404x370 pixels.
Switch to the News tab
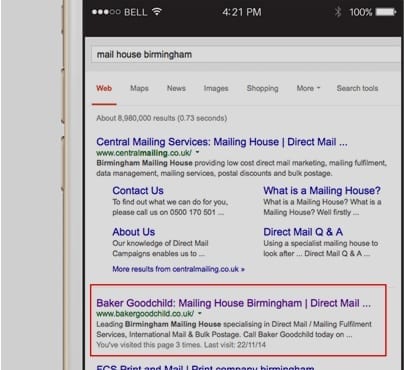click(x=176, y=88)
